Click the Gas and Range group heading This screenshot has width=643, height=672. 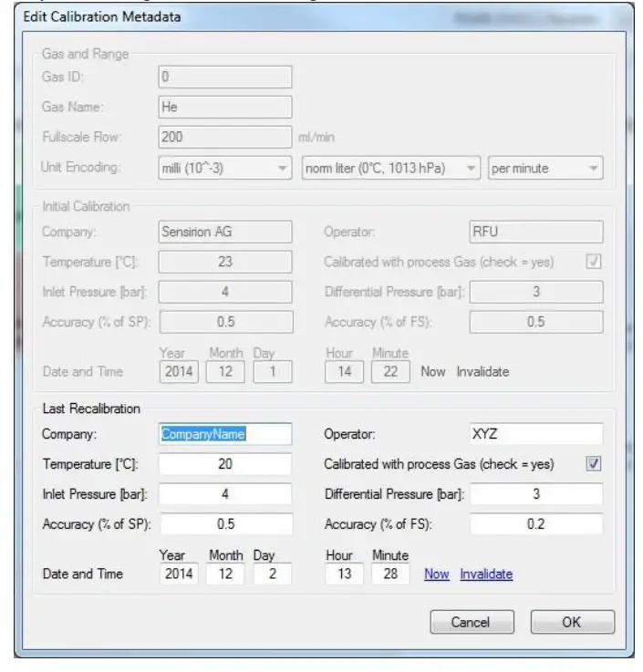(x=86, y=54)
